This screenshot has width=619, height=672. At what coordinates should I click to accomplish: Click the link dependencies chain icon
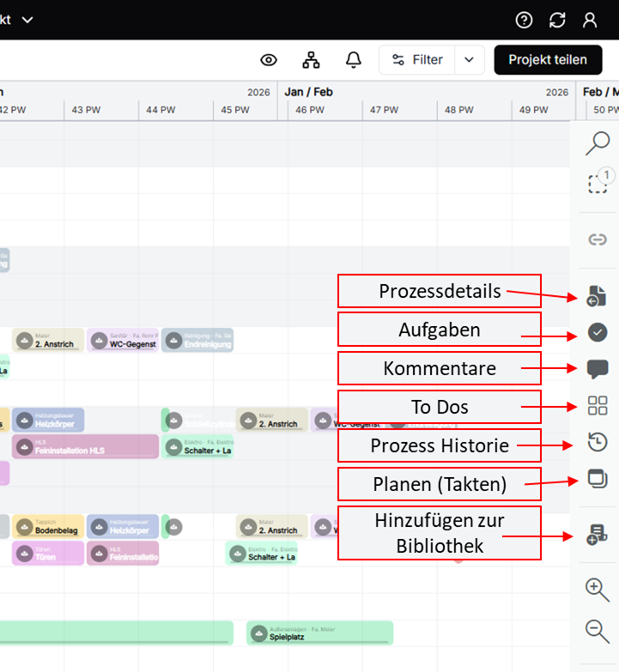[x=598, y=239]
